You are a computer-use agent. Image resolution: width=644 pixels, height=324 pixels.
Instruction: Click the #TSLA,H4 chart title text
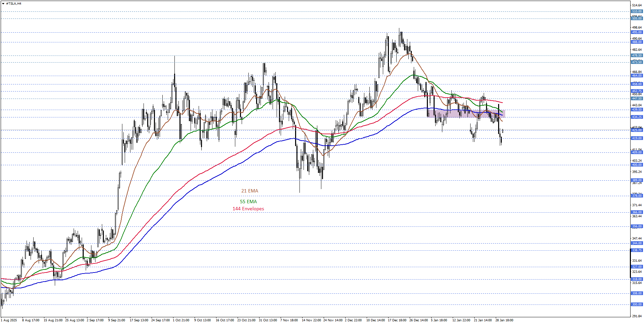click(13, 4)
